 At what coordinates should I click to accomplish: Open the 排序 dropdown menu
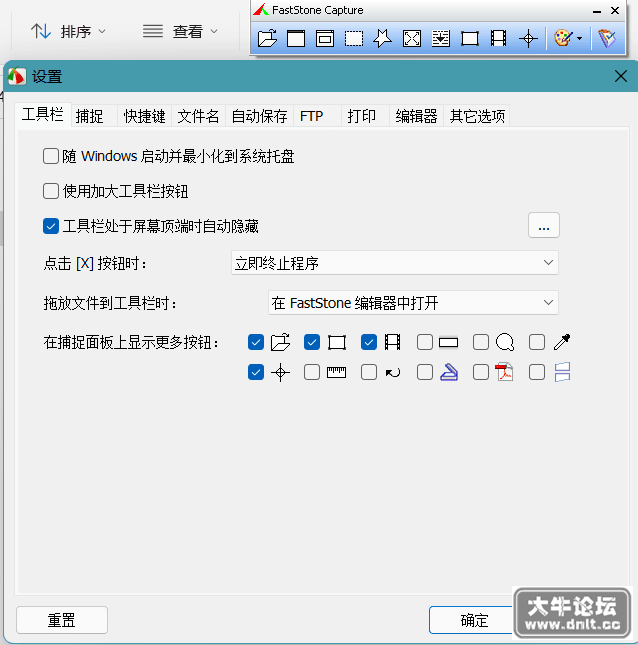[x=102, y=31]
